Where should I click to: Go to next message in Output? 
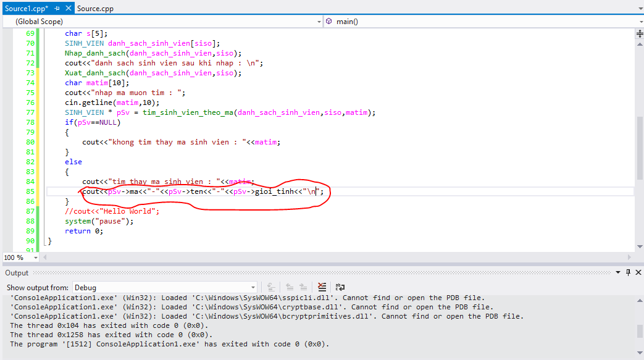click(x=303, y=287)
